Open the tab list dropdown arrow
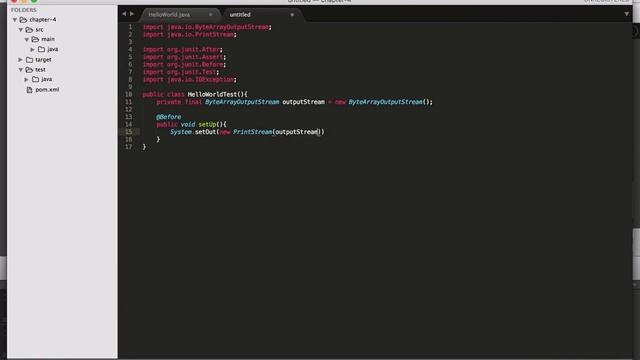The image size is (640, 360). tap(627, 14)
